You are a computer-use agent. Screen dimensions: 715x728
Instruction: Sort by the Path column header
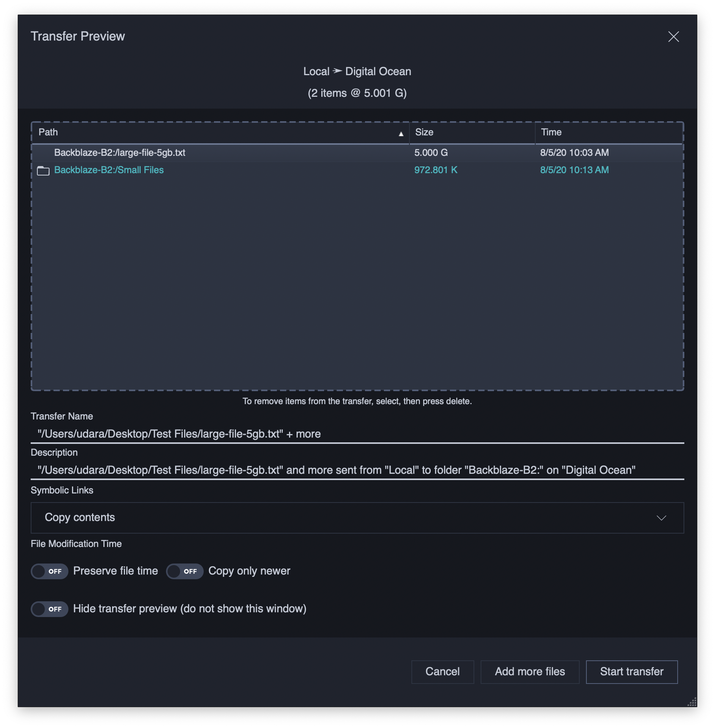tap(220, 133)
